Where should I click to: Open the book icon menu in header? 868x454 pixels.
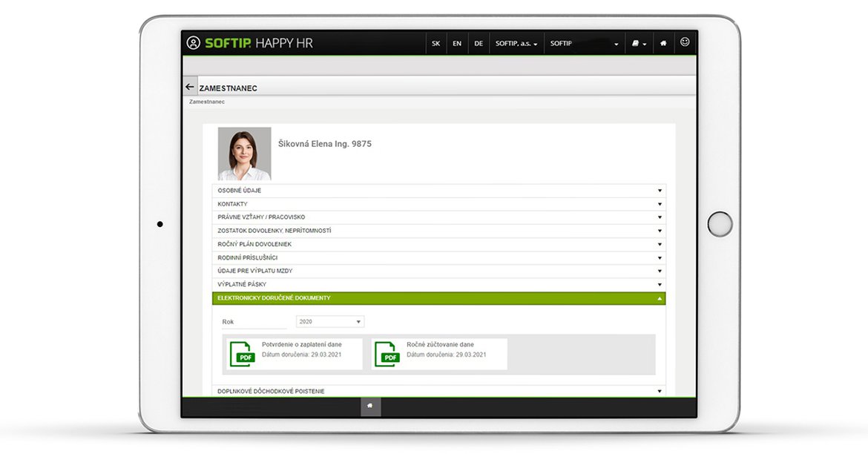[638, 43]
